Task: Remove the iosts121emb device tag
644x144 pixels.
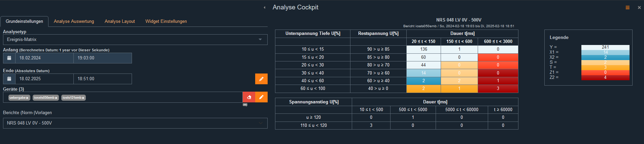Action: click(83, 98)
